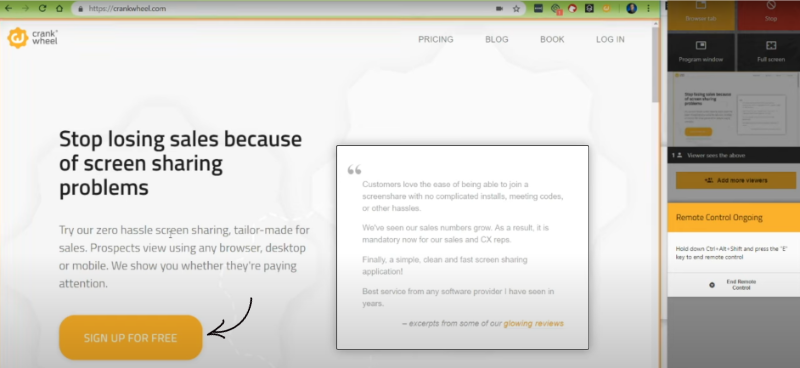Select Browser tab sharing in CrankWheel panel

701,15
